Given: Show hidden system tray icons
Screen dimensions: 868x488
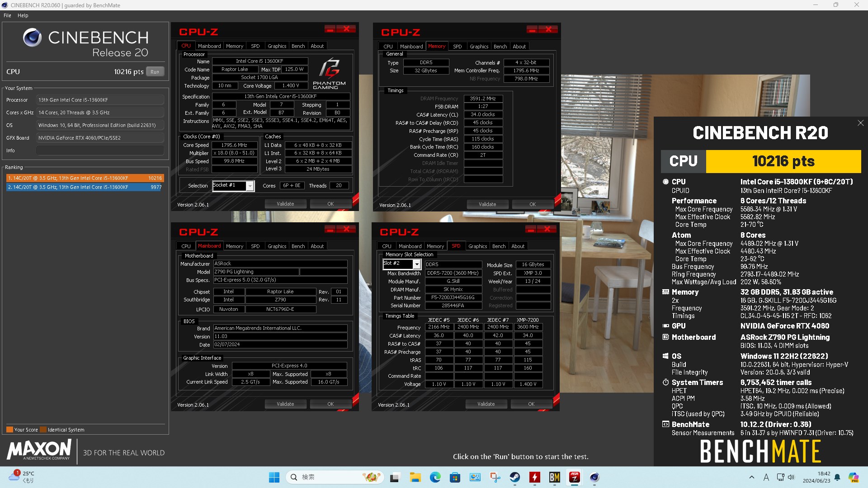Looking at the screenshot, I should [751, 477].
